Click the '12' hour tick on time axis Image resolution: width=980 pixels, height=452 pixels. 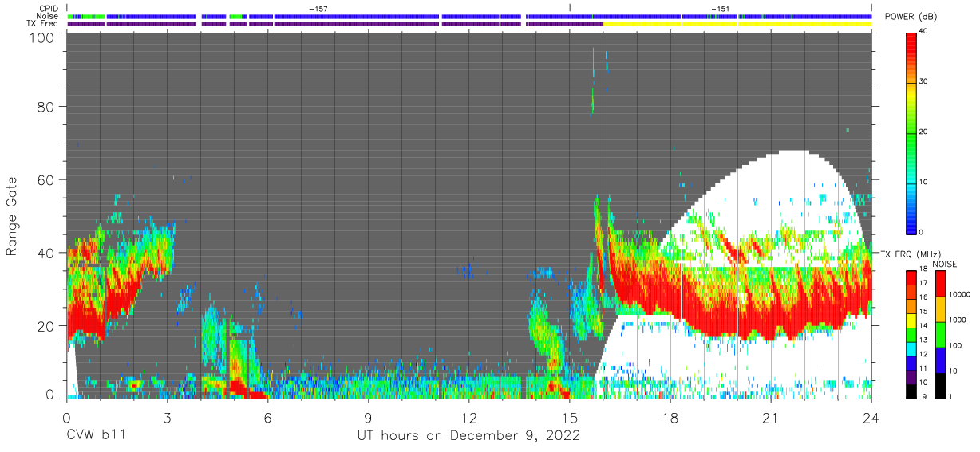click(468, 417)
